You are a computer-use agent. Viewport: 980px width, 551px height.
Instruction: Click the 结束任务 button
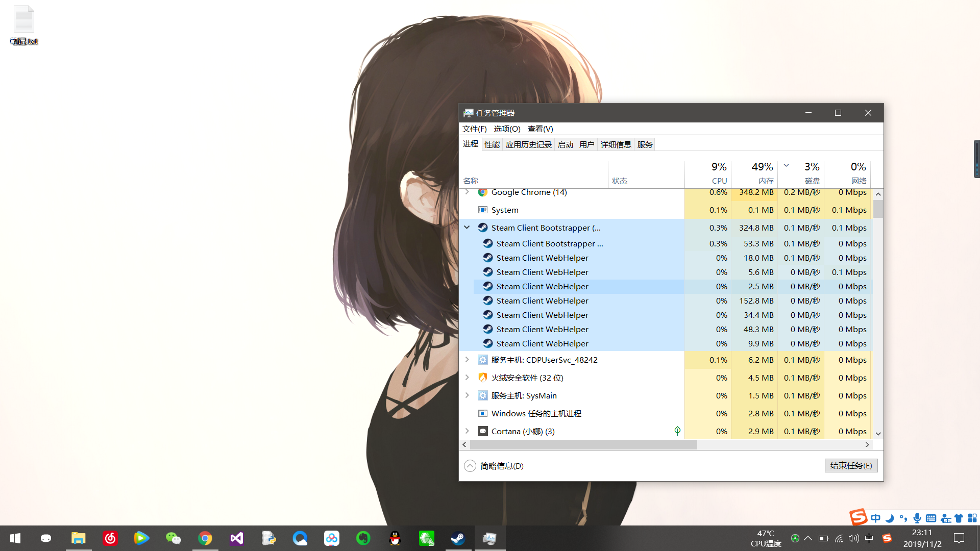coord(850,465)
